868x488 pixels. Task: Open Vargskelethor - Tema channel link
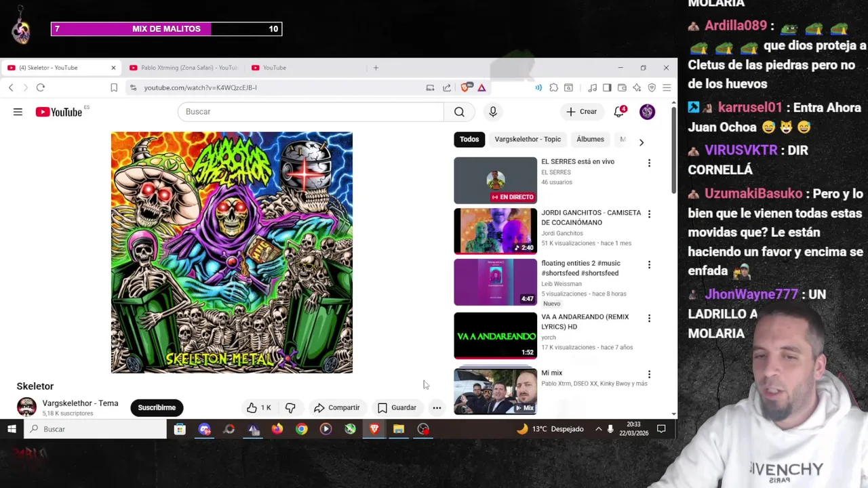pyautogui.click(x=80, y=403)
